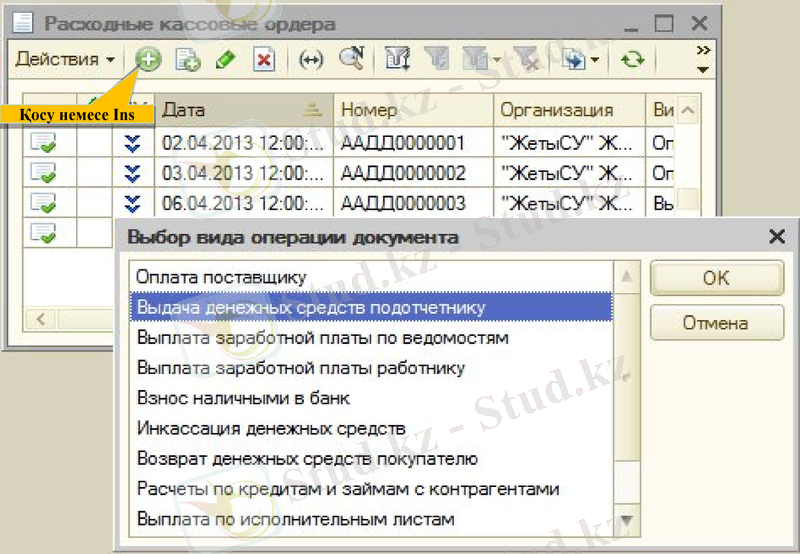
Task: Click the Edit pencil icon
Action: point(225,60)
